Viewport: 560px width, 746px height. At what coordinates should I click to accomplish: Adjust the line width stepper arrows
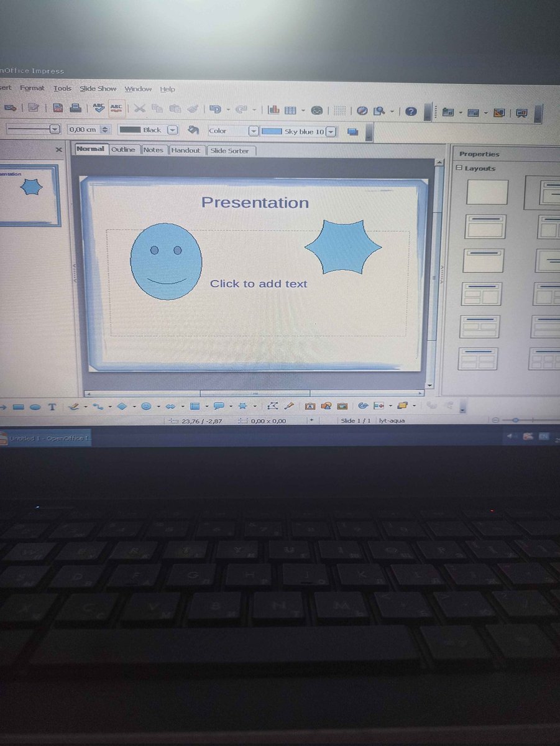tap(104, 129)
